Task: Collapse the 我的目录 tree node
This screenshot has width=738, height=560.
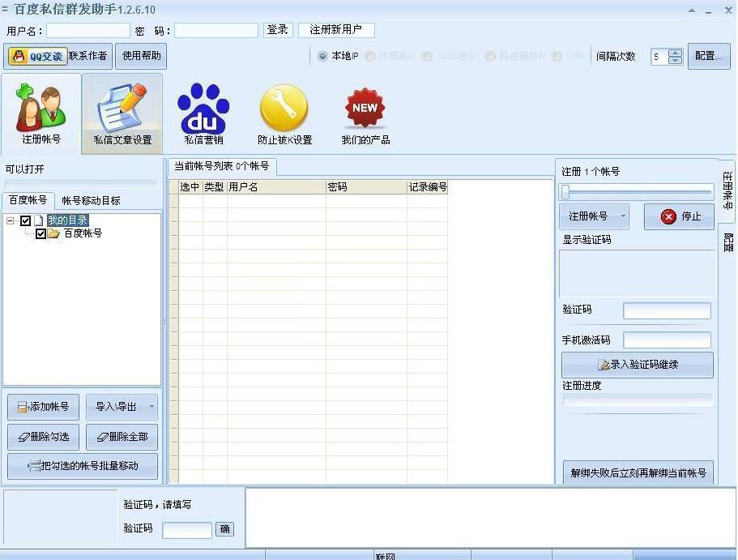Action: [x=10, y=220]
